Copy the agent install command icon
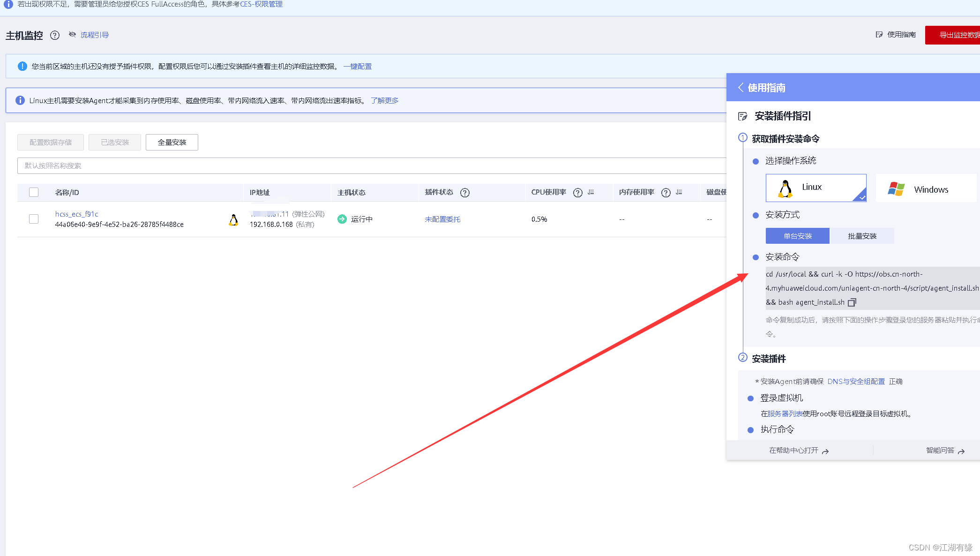Screen dimensions: 980x556 (x=852, y=302)
